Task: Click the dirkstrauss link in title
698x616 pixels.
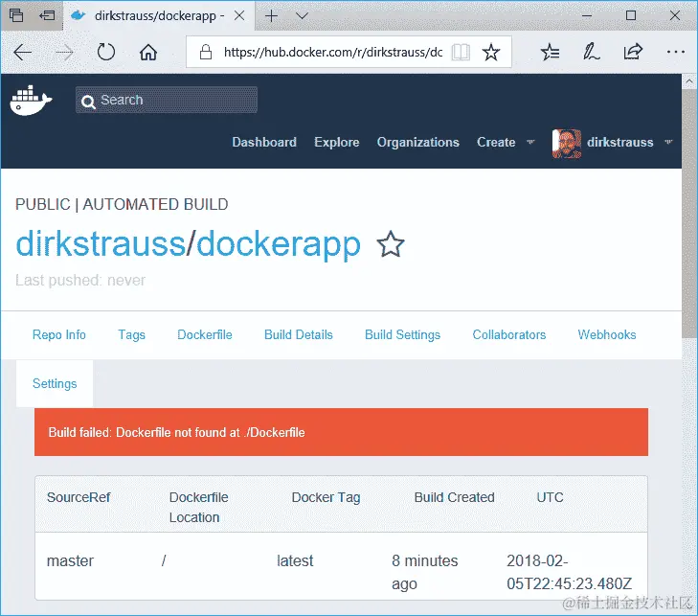Action: 101,243
